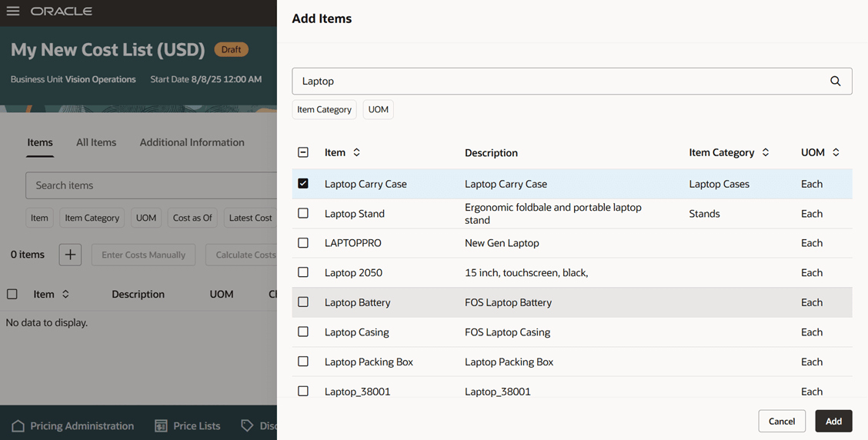Click Enter Costs Manually button
The width and height of the screenshot is (868, 440).
coord(143,255)
